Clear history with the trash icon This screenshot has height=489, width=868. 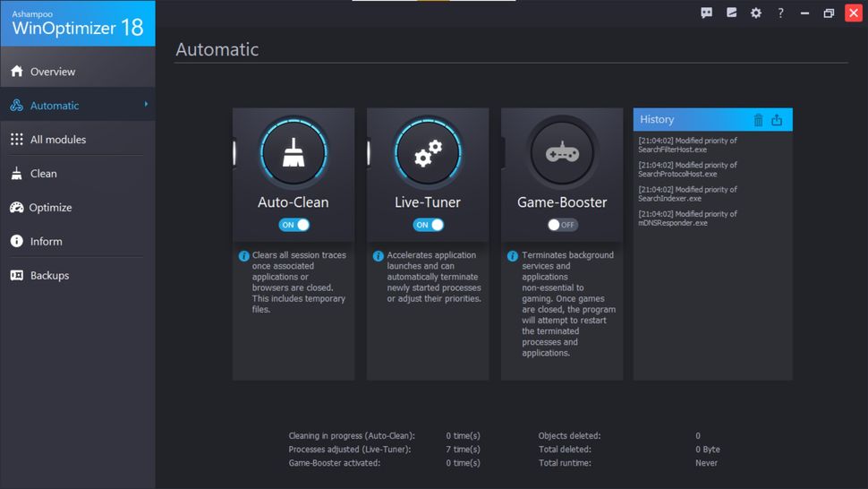pos(759,120)
